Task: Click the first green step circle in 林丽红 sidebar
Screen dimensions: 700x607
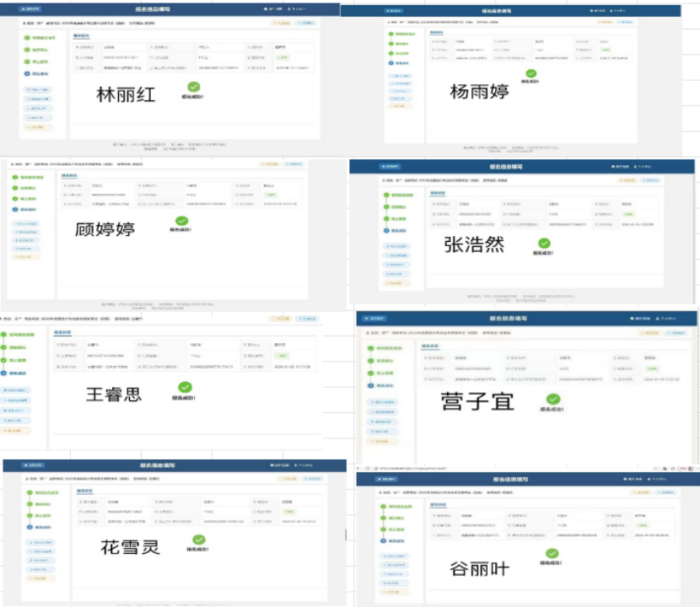Action: (26, 38)
